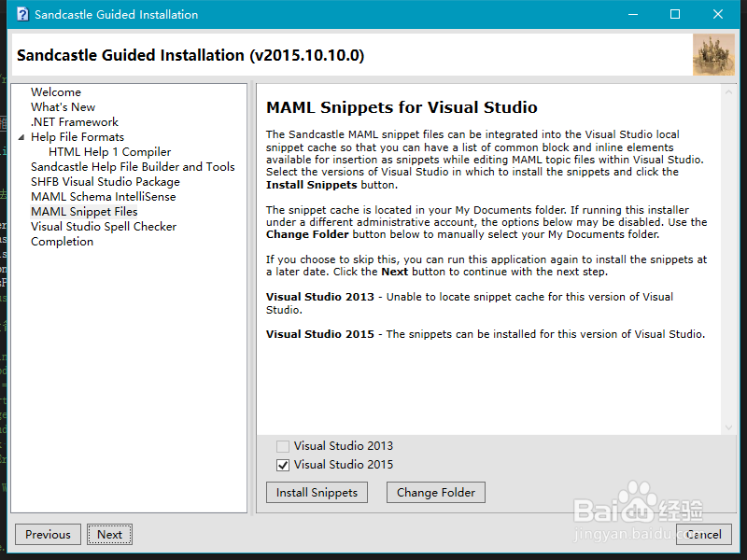The height and width of the screenshot is (560, 747).
Task: Click the scroll-up arrow of the content pane
Action: (x=728, y=92)
